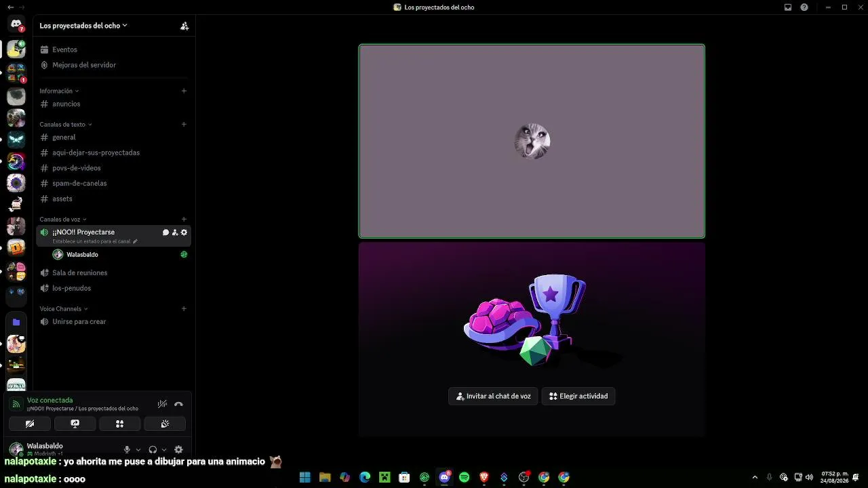Open the server name dropdown menu
The height and width of the screenshot is (488, 868).
[x=83, y=26]
